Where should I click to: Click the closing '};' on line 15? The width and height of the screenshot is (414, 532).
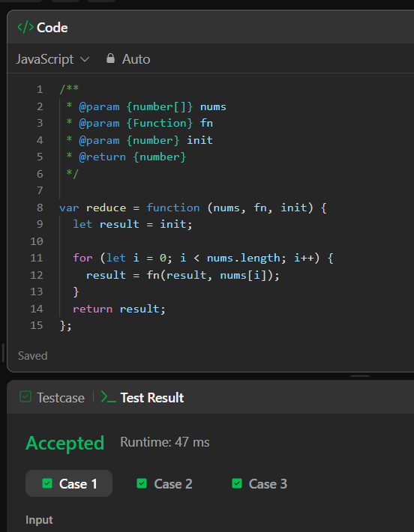point(65,326)
